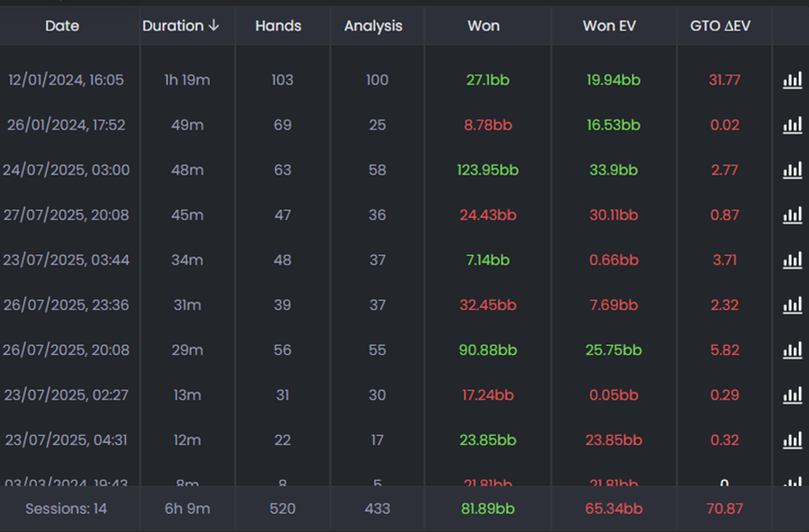The width and height of the screenshot is (809, 532).
Task: Sort the table by Hands
Action: coord(280,26)
